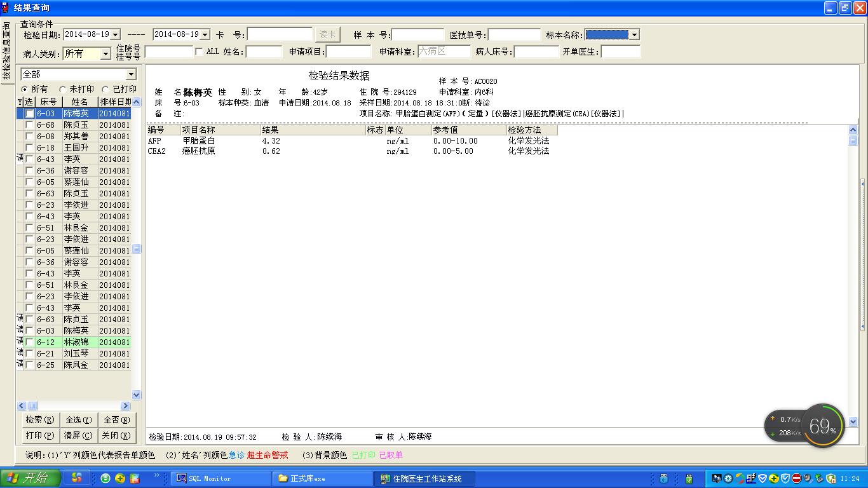Click the 读卡 card reader button
Screen dimensions: 868x488
[x=327, y=34]
